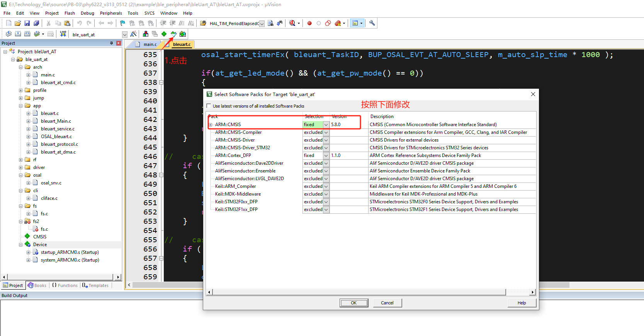Collapse code block at line 638

coord(161,83)
